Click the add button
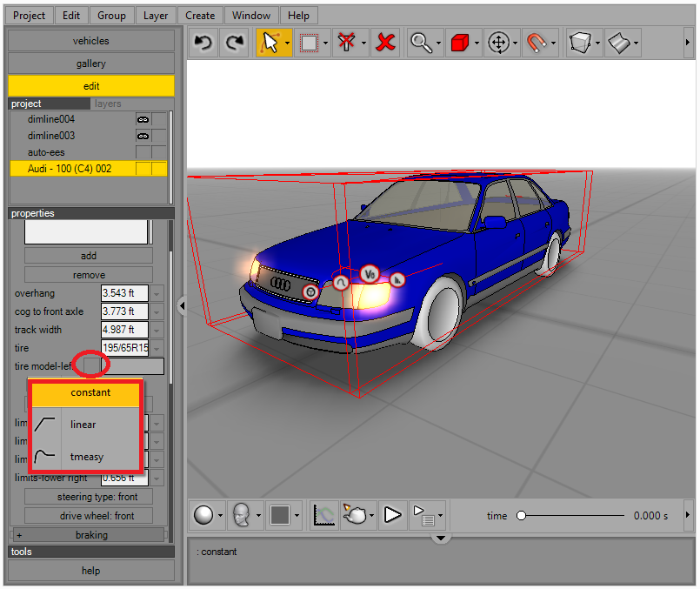The width and height of the screenshot is (700, 589). 89,256
